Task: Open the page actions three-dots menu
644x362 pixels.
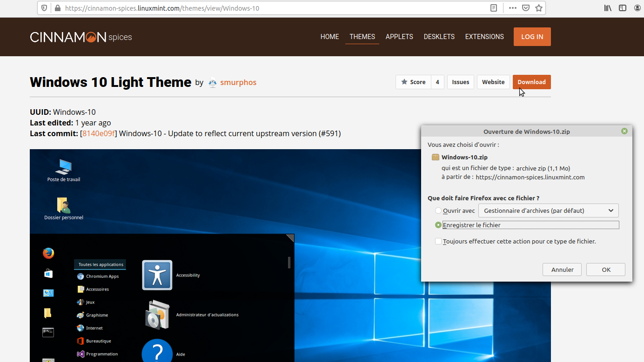Action: [x=512, y=8]
